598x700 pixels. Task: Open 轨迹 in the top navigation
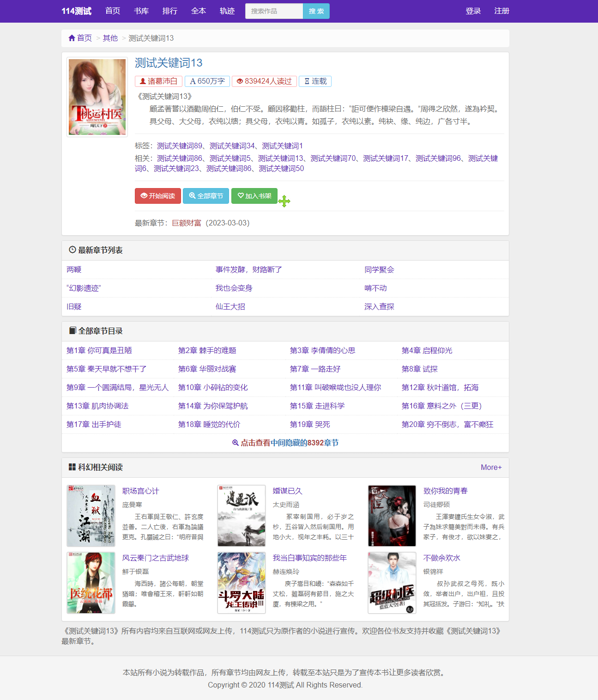click(x=227, y=11)
